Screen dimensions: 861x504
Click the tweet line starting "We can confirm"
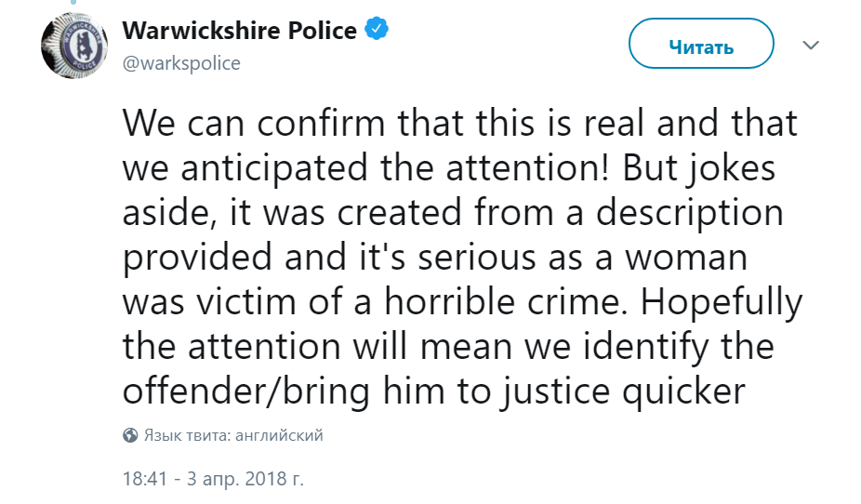click(459, 123)
